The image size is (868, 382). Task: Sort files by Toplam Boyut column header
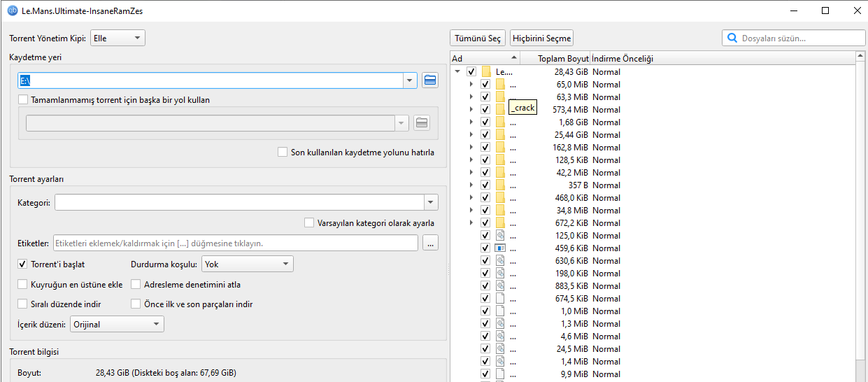pyautogui.click(x=563, y=58)
